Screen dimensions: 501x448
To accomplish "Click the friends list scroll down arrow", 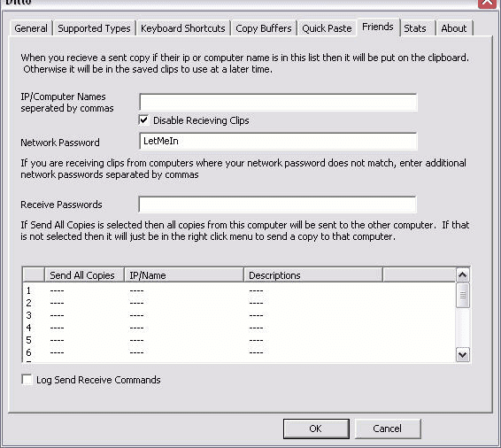I will 463,354.
